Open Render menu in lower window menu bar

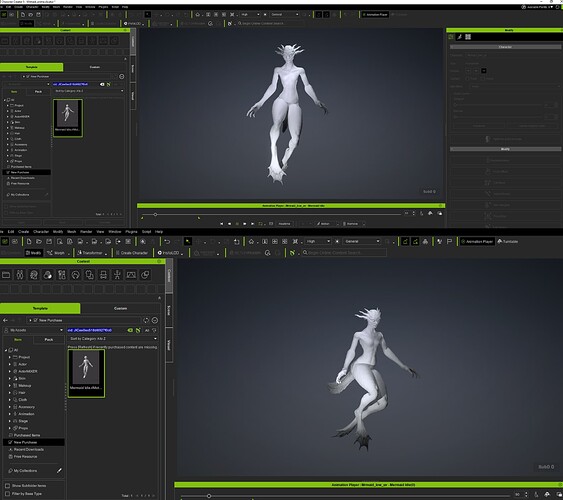click(86, 232)
